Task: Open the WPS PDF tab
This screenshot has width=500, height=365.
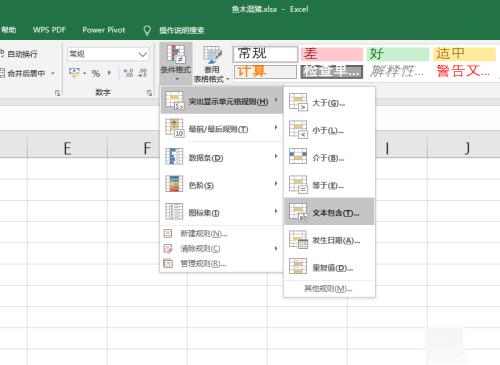Action: (49, 30)
